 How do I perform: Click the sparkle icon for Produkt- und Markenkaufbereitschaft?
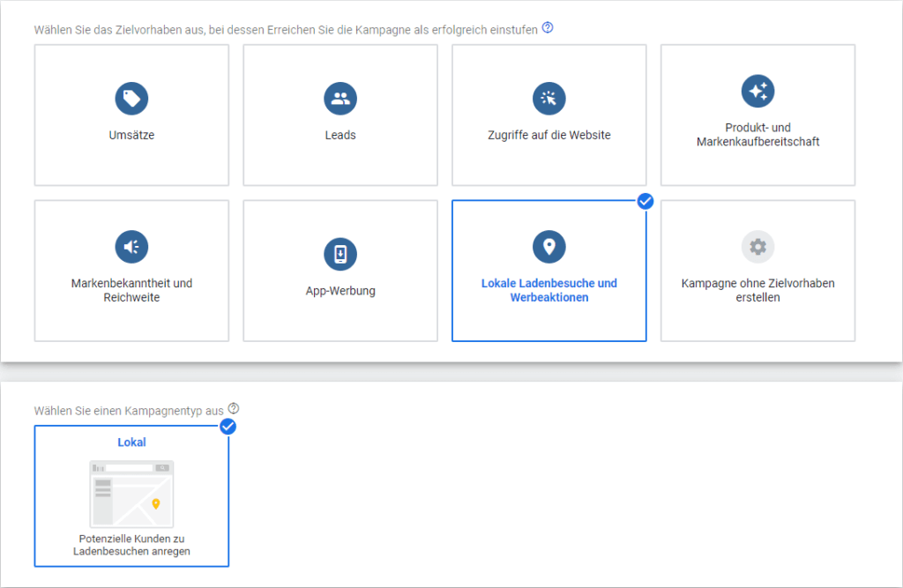click(757, 90)
